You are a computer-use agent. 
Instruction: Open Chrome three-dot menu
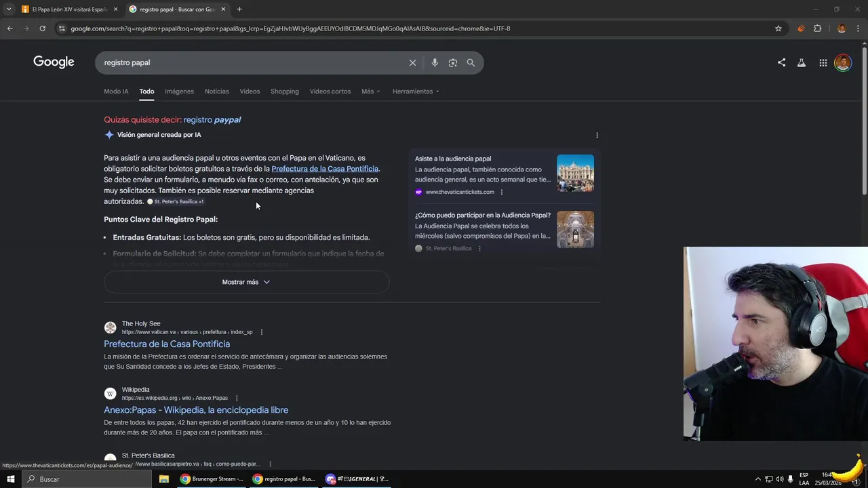click(858, 28)
